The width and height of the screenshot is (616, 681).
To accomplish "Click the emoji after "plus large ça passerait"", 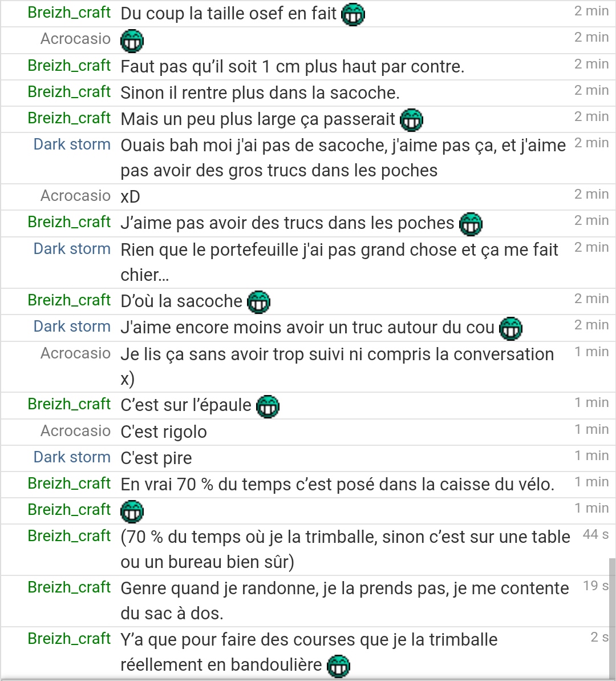I will pos(412,120).
